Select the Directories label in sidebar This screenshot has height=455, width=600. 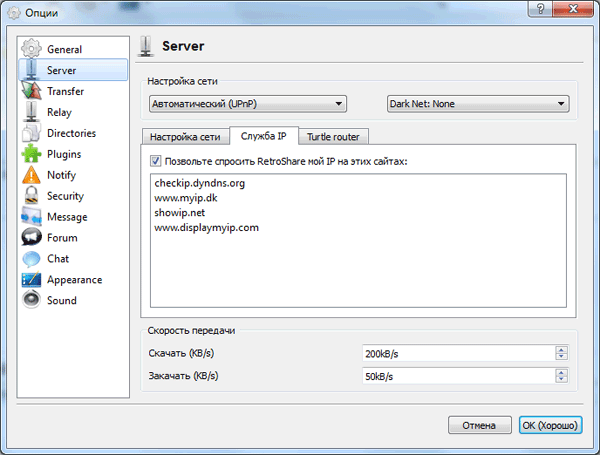click(x=72, y=133)
